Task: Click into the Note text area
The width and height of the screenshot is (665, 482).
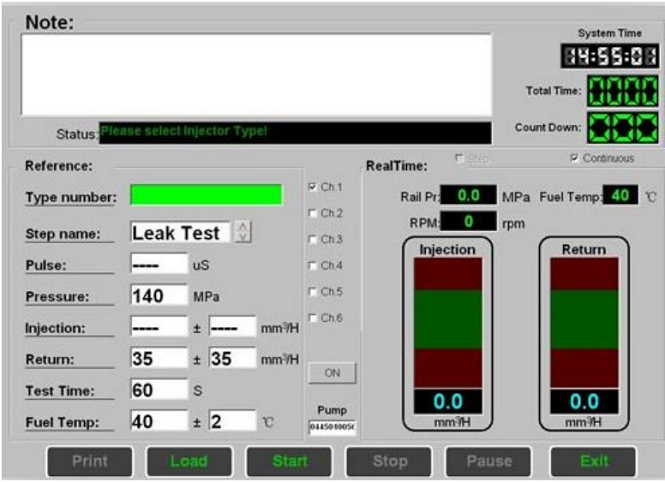Action: (x=257, y=75)
